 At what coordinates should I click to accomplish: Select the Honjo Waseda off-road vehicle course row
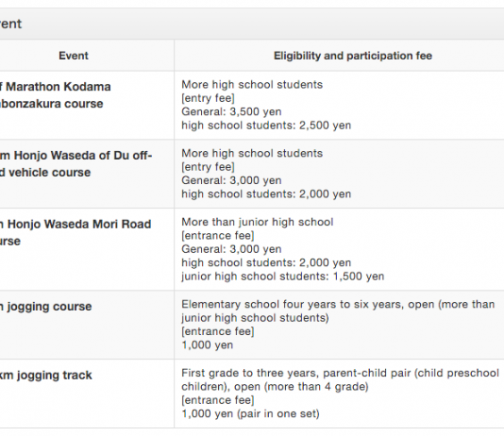[252, 174]
